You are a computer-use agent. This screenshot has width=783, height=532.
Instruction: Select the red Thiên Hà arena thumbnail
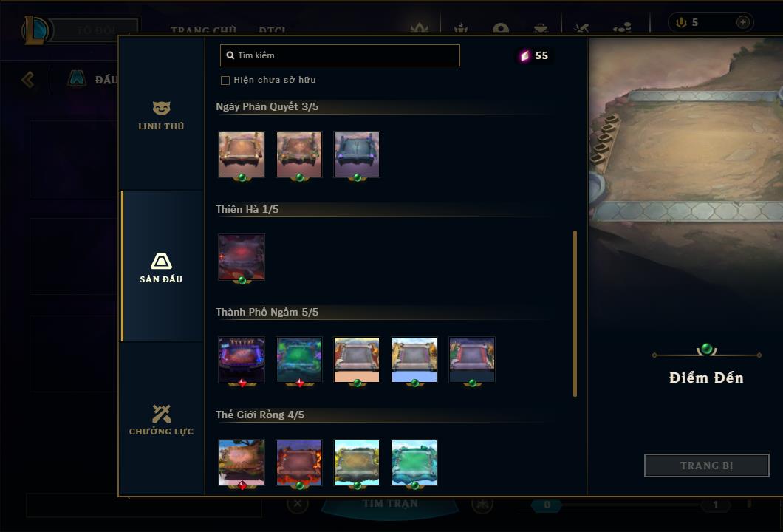(x=242, y=257)
